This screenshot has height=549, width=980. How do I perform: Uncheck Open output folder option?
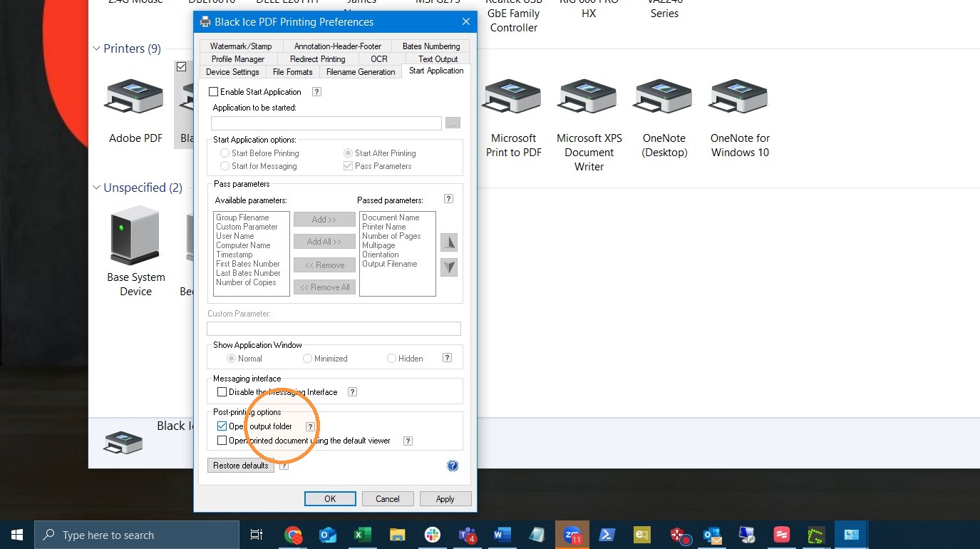[x=222, y=426]
